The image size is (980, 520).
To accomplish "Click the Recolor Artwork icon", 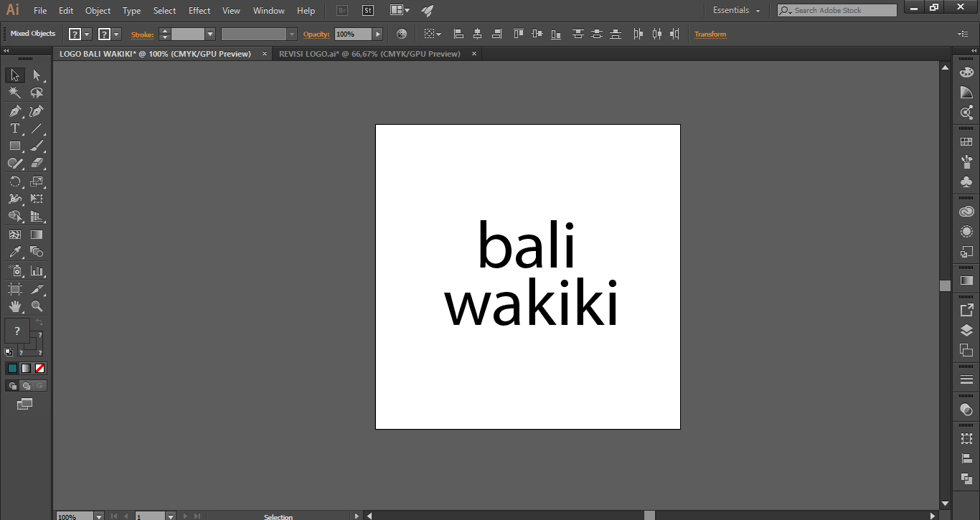I will point(402,34).
